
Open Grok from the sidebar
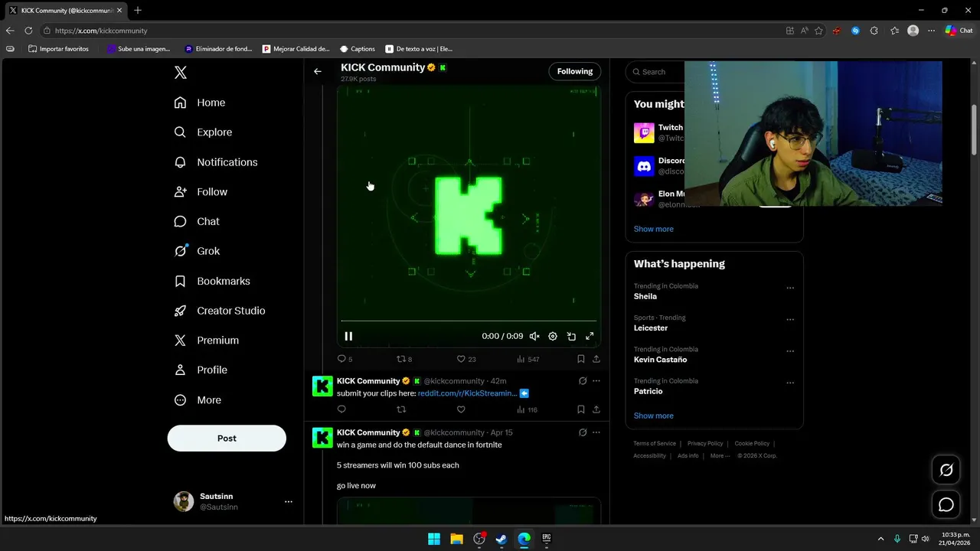(x=197, y=251)
